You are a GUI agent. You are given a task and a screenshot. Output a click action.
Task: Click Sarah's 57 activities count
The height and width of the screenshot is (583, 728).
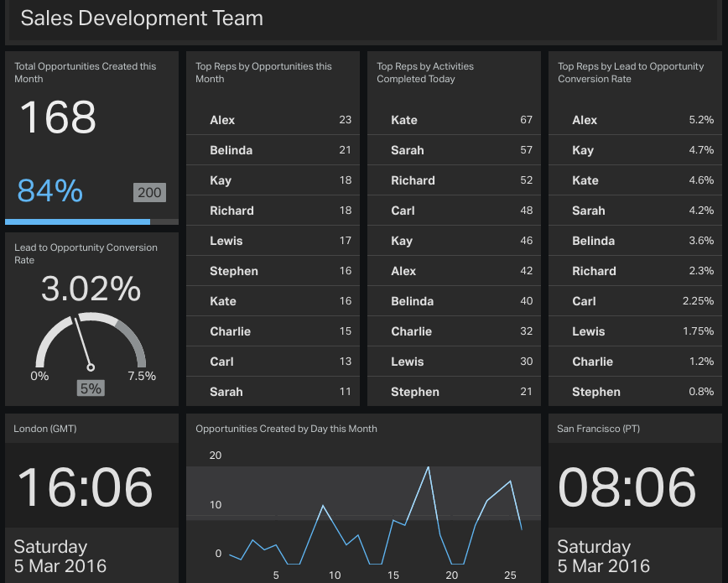[x=526, y=150]
